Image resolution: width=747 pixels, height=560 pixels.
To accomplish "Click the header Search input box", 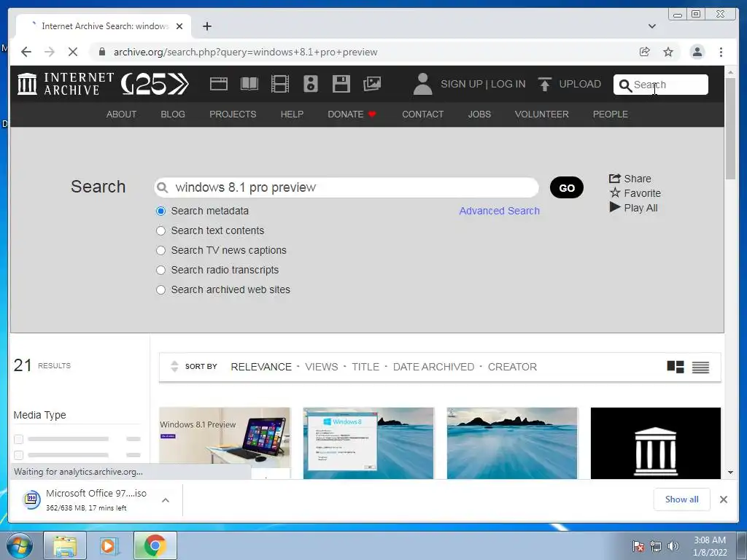I will pyautogui.click(x=660, y=85).
